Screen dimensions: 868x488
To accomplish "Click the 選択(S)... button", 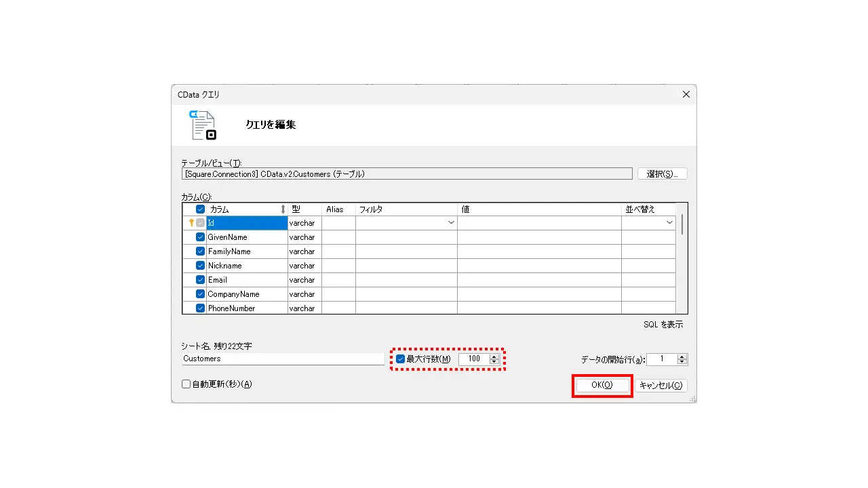I will [663, 174].
